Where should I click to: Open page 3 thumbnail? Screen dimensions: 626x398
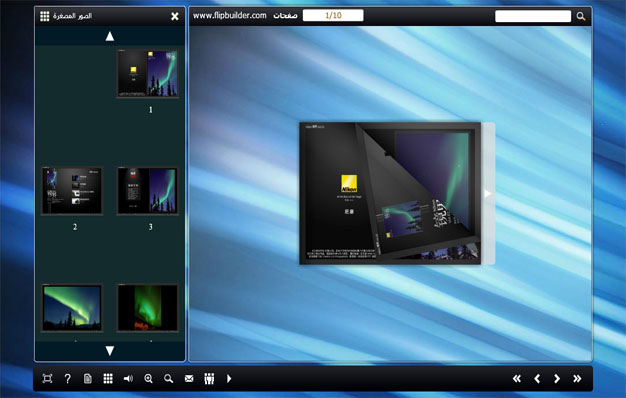point(148,191)
